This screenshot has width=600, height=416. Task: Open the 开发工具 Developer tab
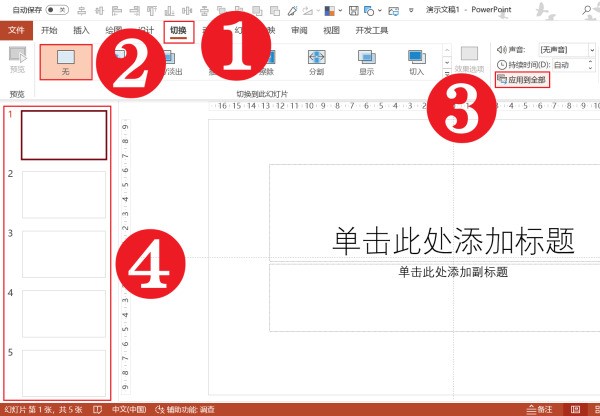point(371,30)
